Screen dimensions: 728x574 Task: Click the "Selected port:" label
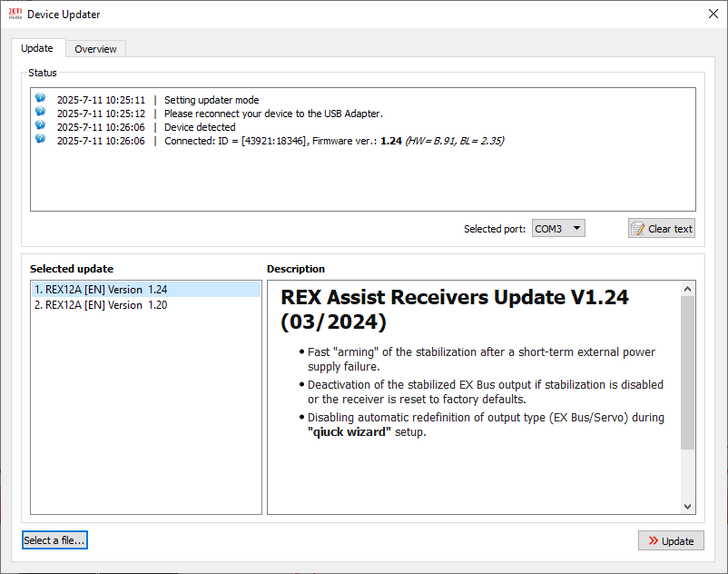495,229
